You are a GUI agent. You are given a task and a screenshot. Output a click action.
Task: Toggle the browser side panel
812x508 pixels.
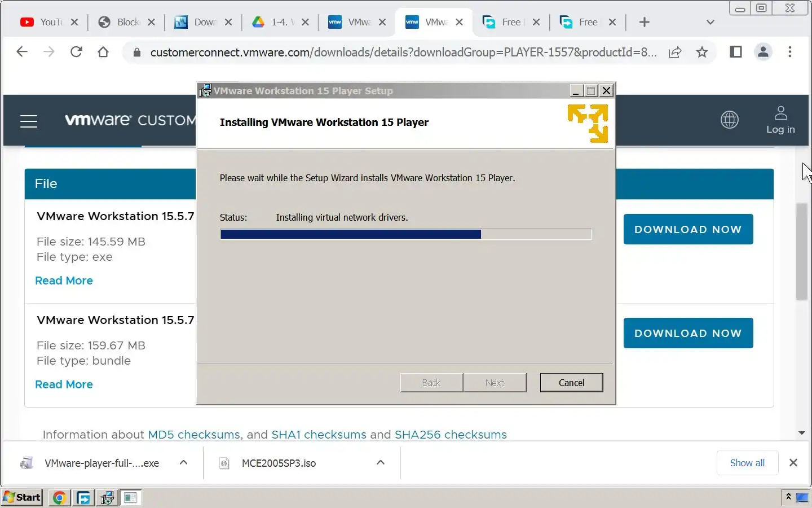[x=736, y=52]
